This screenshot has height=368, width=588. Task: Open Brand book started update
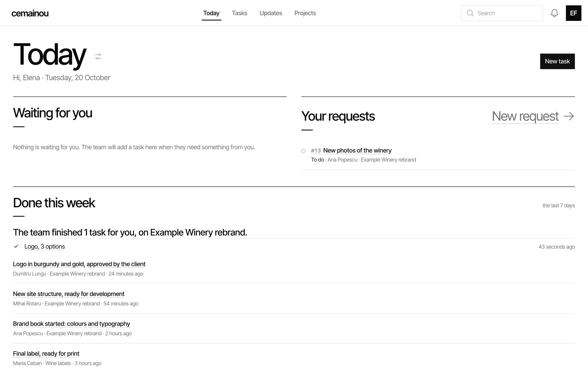point(71,324)
